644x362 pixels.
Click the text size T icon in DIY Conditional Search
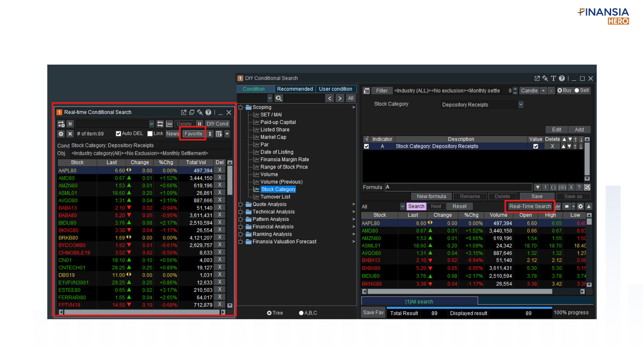point(553,78)
